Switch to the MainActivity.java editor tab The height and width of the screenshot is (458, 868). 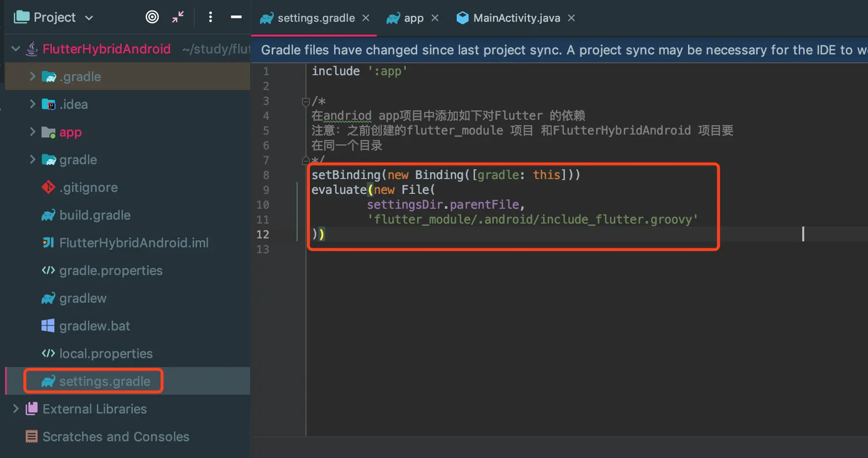coord(517,18)
